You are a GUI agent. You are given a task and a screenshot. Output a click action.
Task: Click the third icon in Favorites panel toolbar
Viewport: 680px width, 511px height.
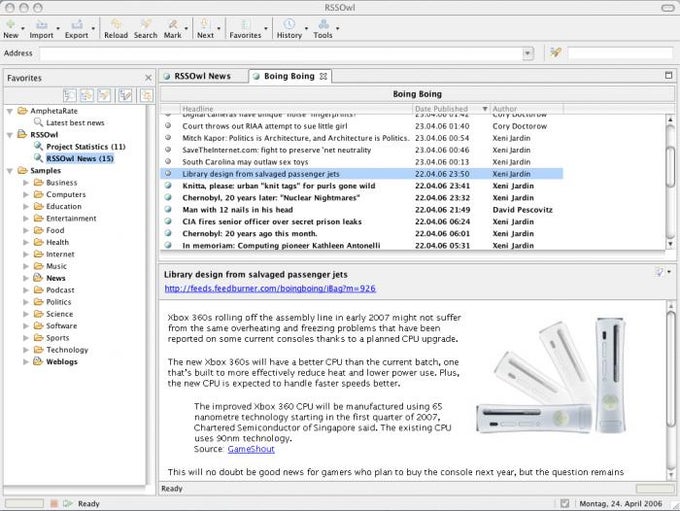click(104, 95)
